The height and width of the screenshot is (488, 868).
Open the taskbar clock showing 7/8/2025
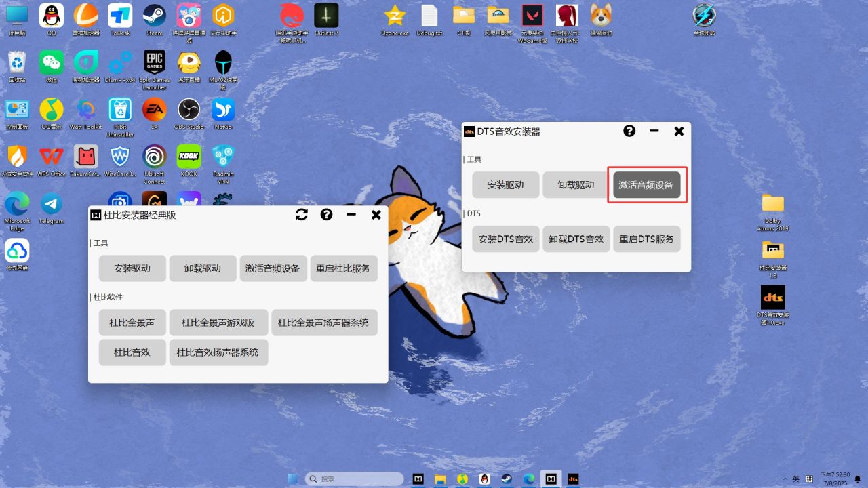click(835, 479)
